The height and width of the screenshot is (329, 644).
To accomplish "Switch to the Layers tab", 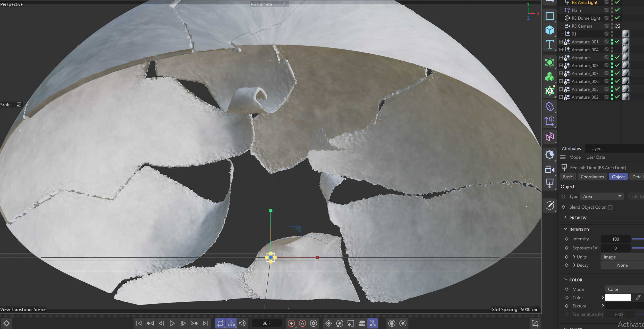I will tap(596, 149).
